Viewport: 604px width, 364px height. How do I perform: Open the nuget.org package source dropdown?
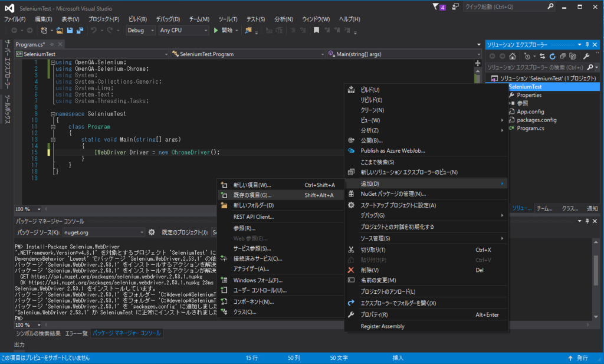tap(104, 232)
